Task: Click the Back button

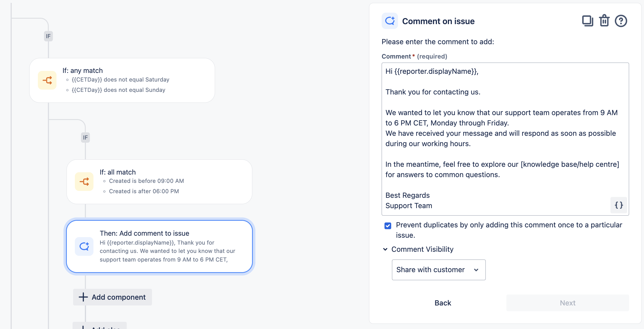Action: click(443, 303)
